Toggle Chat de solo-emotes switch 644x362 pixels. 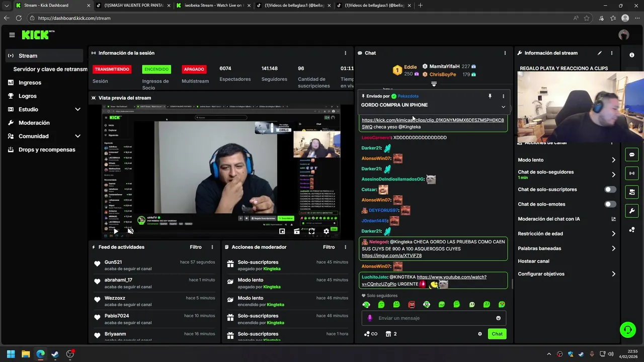click(x=610, y=204)
